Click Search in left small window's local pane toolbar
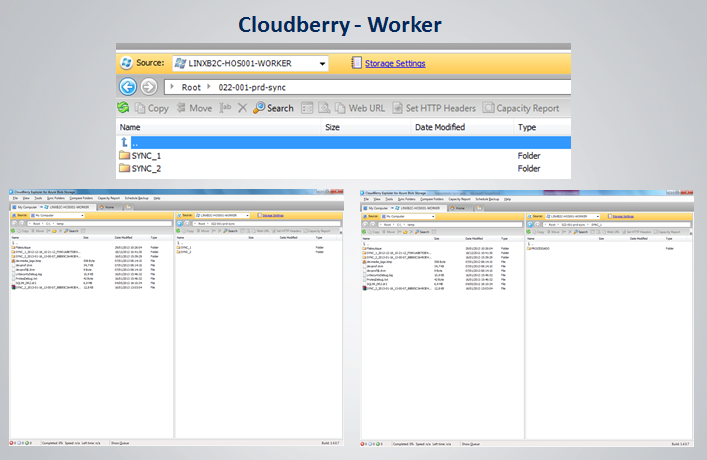707x460 pixels. [71, 231]
